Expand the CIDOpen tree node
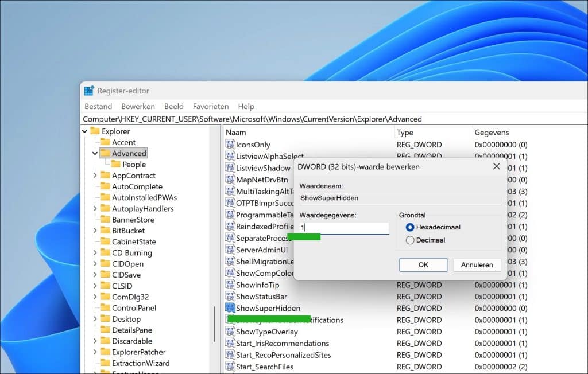This screenshot has height=374, width=588. (95, 263)
